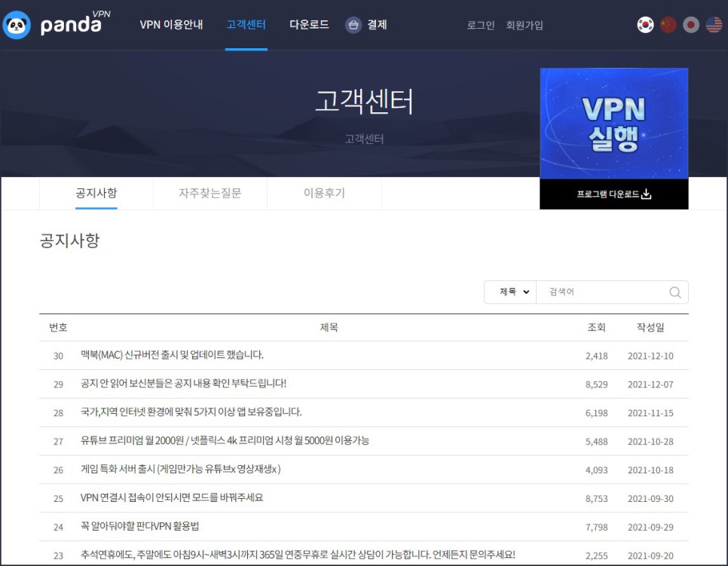
Task: Click the search magnifier icon
Action: pyautogui.click(x=675, y=292)
